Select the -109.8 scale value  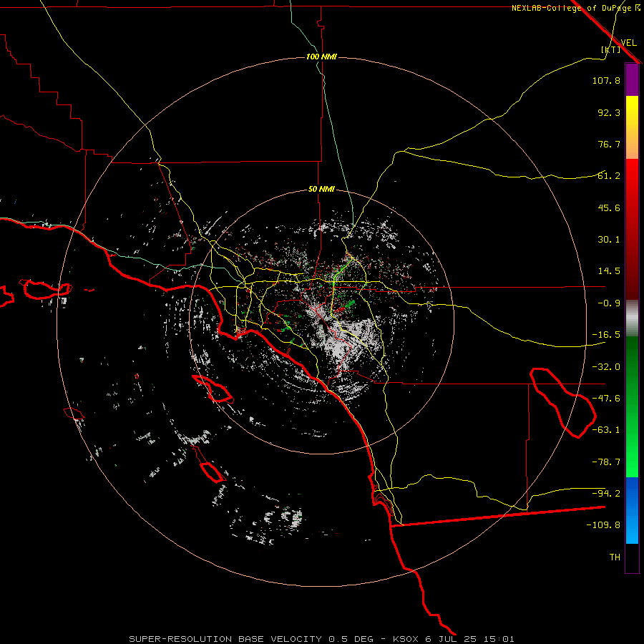(603, 525)
